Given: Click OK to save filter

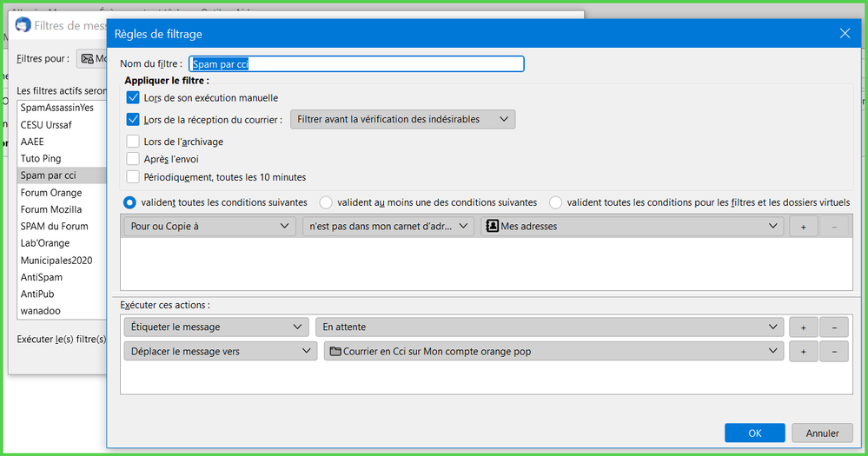Looking at the screenshot, I should pos(754,433).
